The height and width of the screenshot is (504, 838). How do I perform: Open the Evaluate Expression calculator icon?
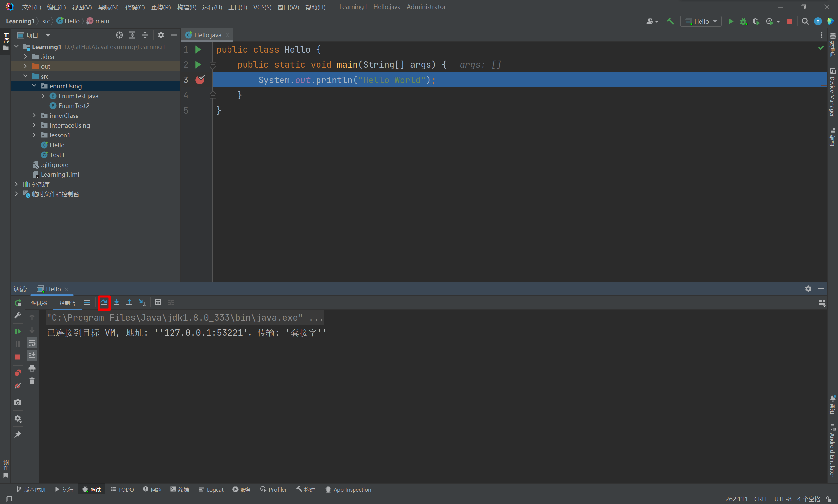click(x=158, y=302)
